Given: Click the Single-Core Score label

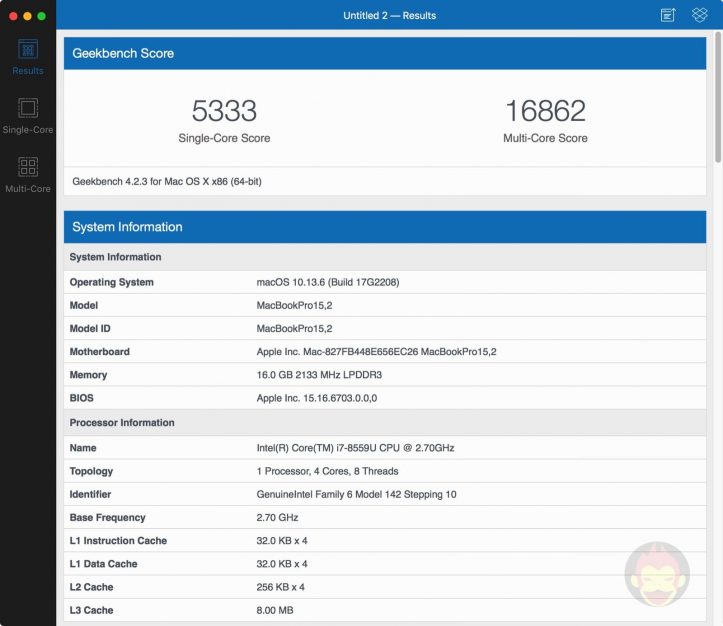Looking at the screenshot, I should [224, 138].
